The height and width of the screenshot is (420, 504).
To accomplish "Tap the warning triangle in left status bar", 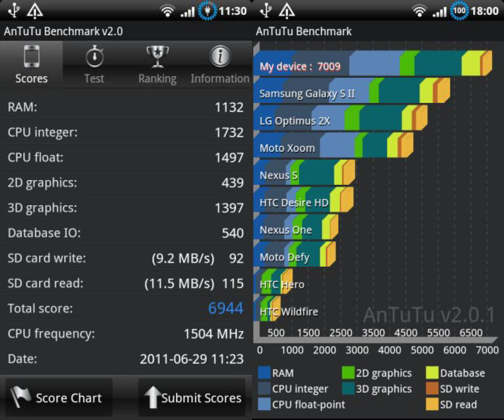I will 35,10.
